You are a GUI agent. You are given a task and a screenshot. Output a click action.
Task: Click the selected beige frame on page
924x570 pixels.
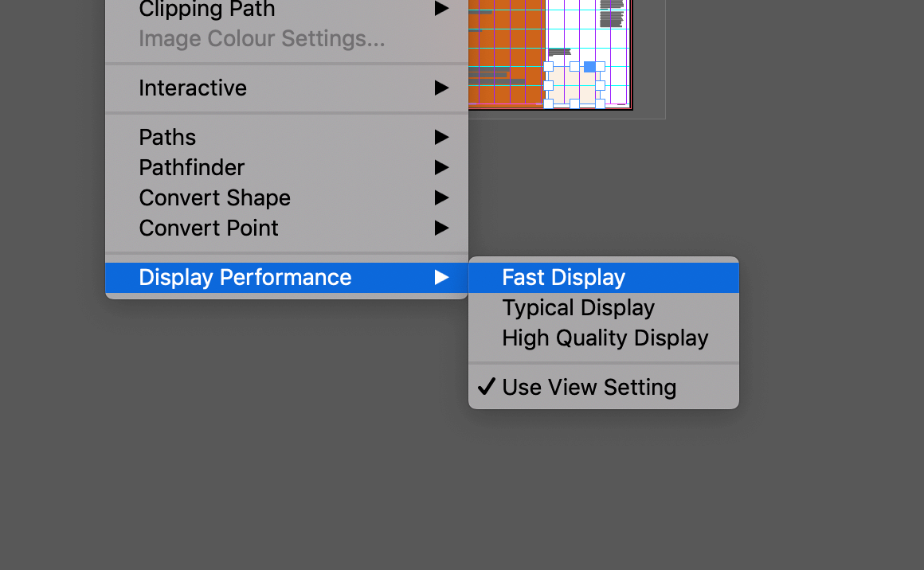572,88
